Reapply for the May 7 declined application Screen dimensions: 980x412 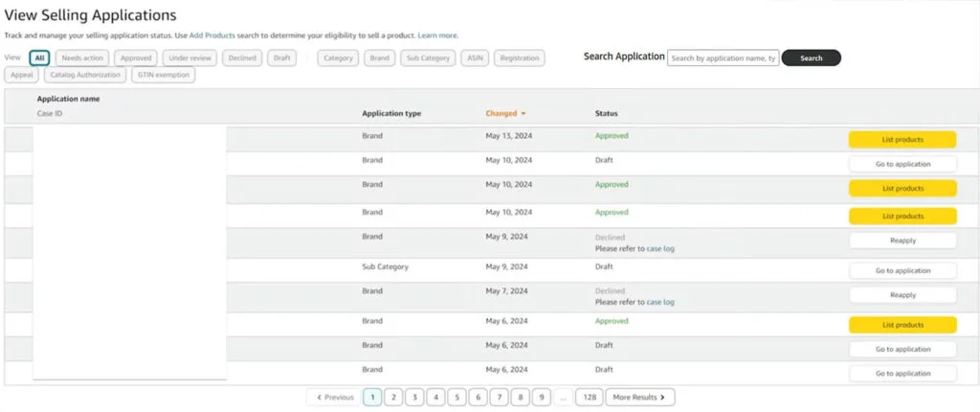tap(902, 296)
